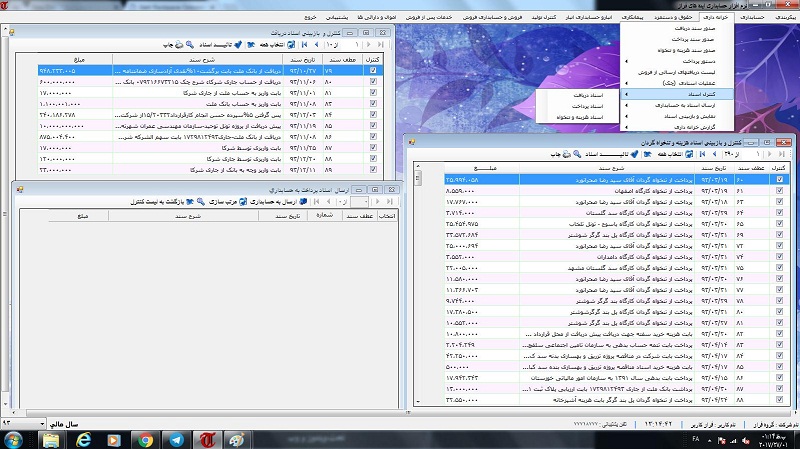Go to first record in receipt documents window
The image size is (800, 449).
point(305,45)
